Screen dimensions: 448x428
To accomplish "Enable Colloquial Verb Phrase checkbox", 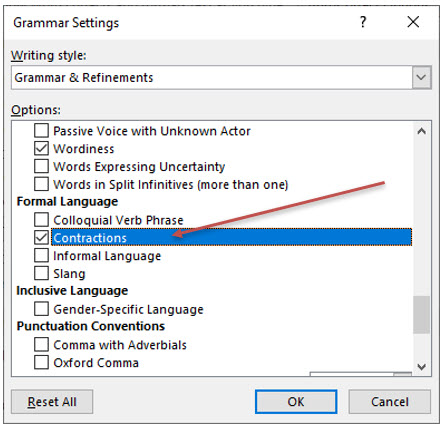I will point(41,220).
